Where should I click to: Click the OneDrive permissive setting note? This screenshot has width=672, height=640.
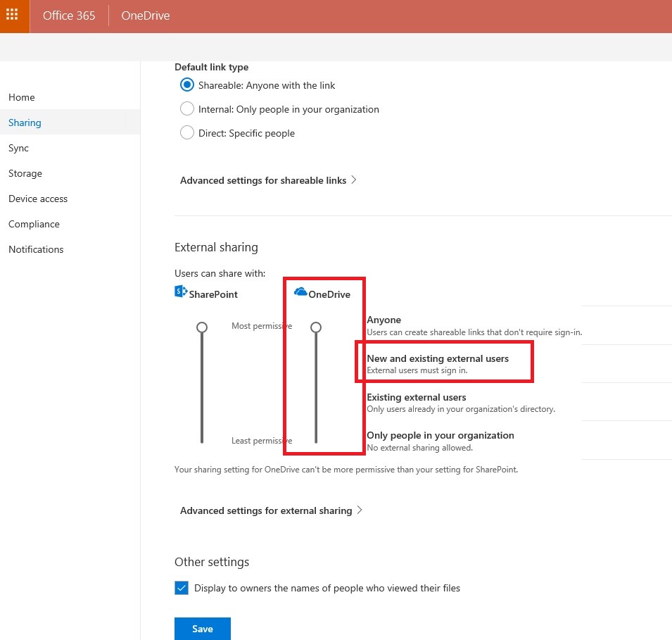[346, 470]
